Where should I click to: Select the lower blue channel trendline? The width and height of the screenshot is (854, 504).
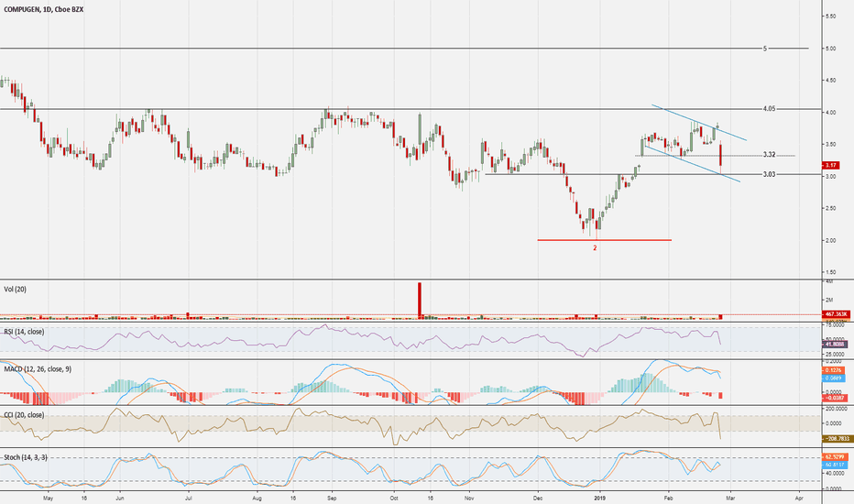pyautogui.click(x=693, y=164)
